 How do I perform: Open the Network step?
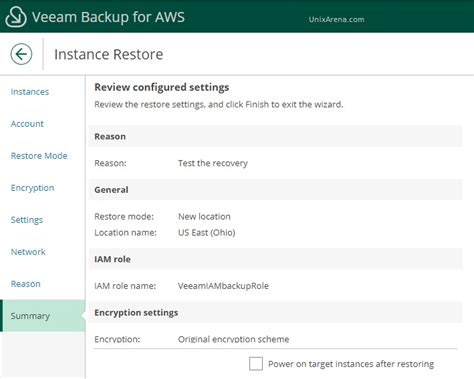coord(28,252)
